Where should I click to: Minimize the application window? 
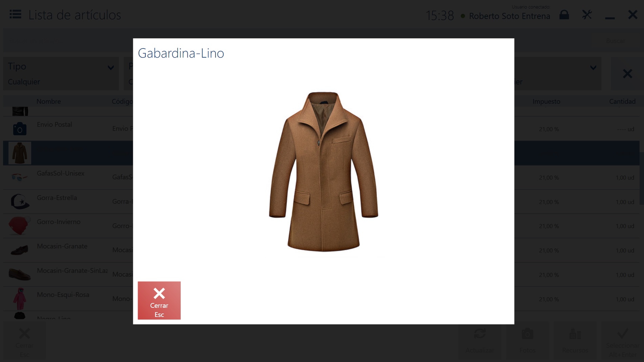point(610,18)
